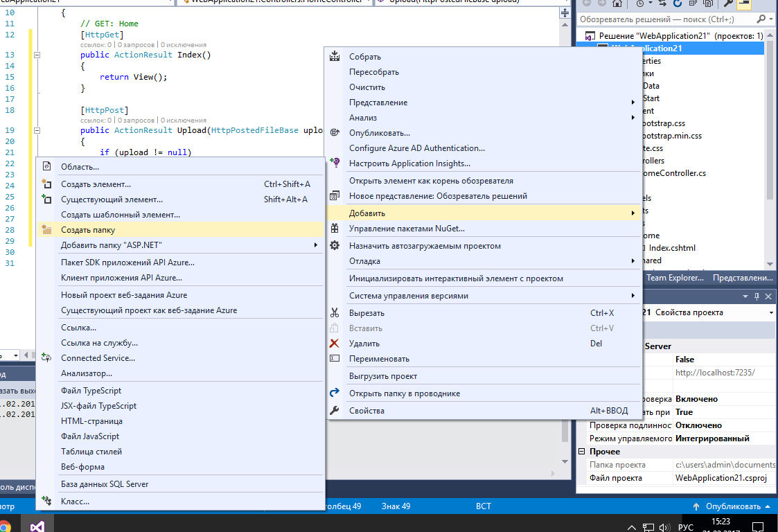Click the arrow icon for Открыть папку в проводнике

(x=335, y=393)
